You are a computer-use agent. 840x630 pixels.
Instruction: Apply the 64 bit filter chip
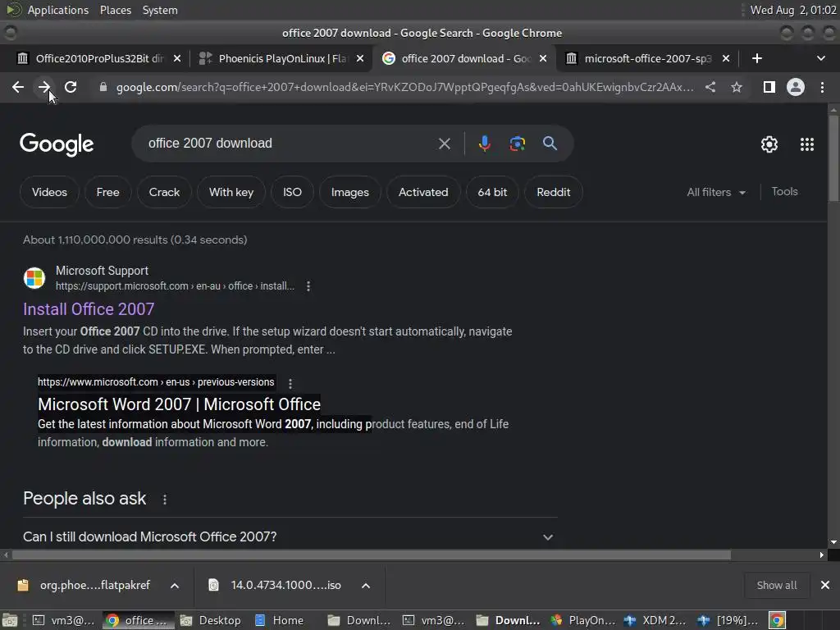point(492,192)
